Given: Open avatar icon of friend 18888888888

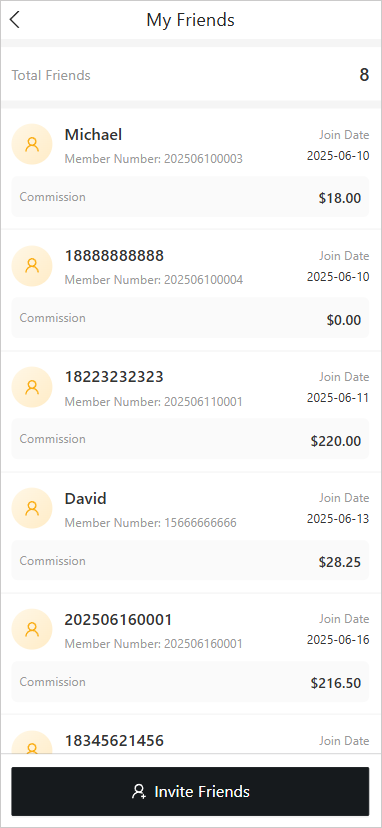Looking at the screenshot, I should click(32, 266).
